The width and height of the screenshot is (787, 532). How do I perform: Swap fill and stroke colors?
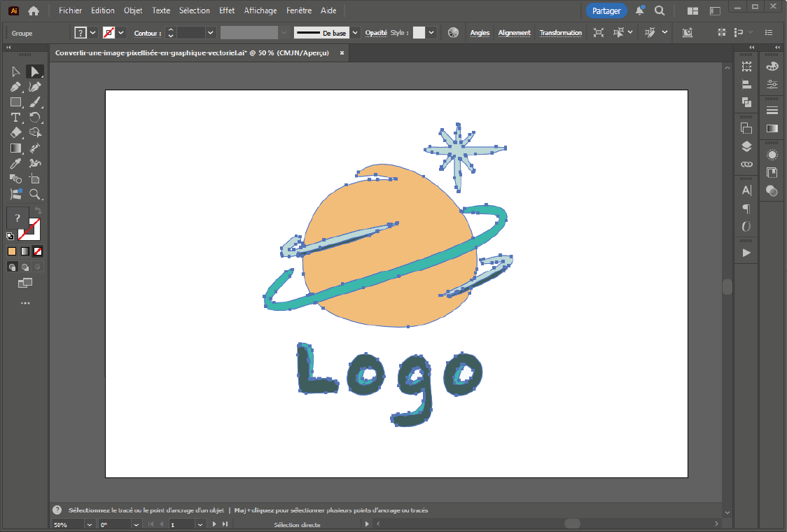point(39,211)
